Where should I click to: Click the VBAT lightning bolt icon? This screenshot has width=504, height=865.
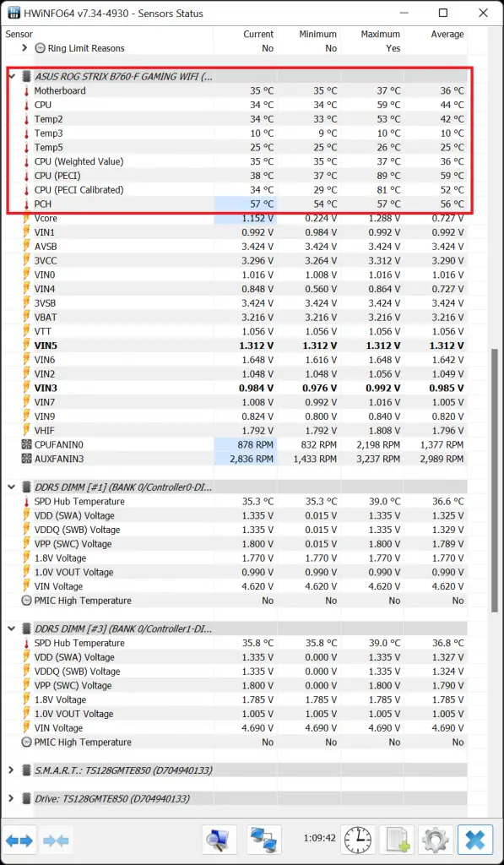pos(26,318)
